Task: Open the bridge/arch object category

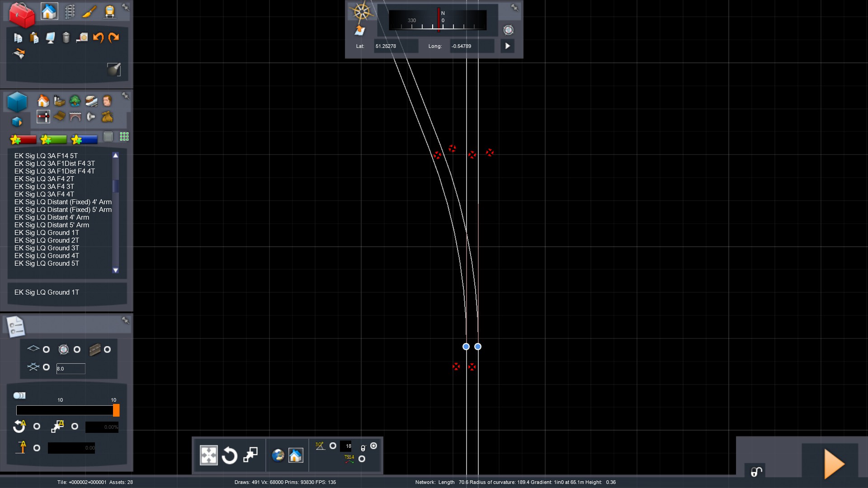Action: [75, 117]
